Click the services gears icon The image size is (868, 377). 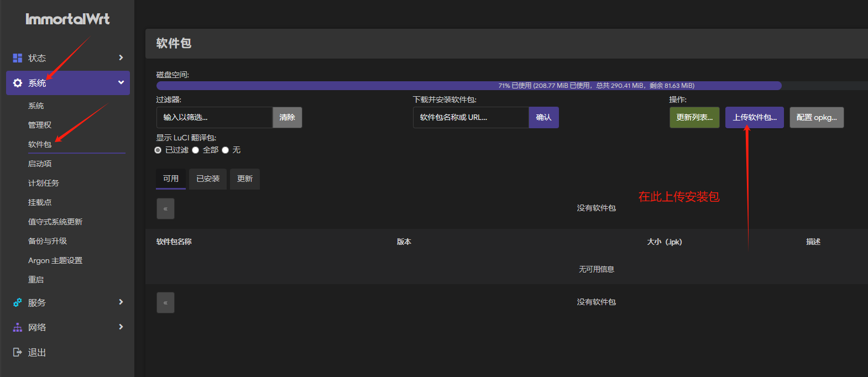[x=18, y=303]
